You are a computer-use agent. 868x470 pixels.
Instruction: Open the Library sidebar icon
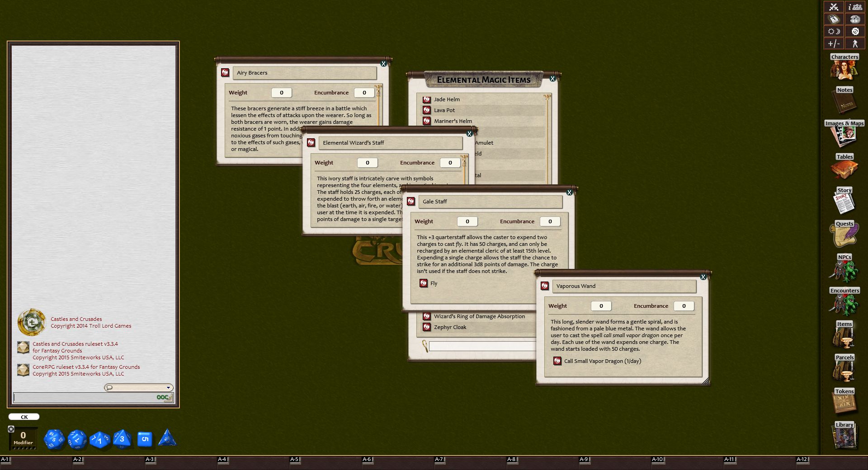click(844, 436)
